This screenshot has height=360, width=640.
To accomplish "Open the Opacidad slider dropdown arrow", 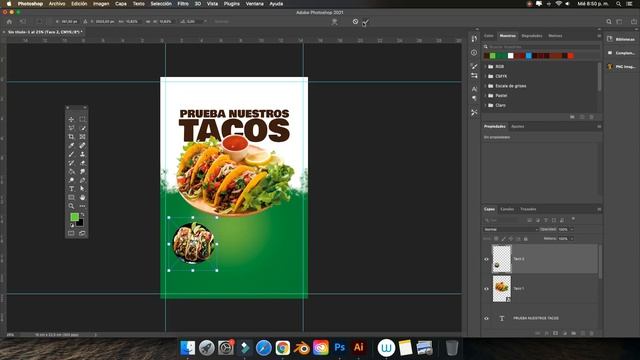I will (571, 229).
